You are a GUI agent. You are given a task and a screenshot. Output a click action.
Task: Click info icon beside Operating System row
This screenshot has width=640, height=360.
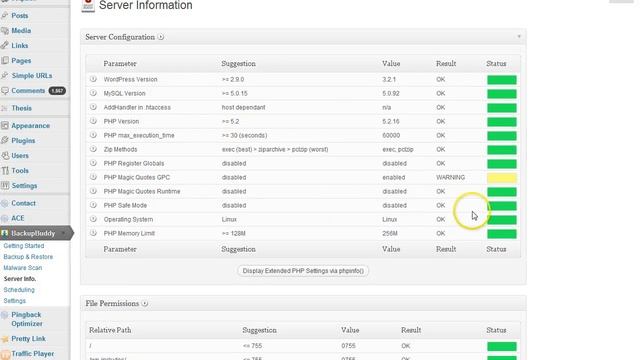(93, 219)
